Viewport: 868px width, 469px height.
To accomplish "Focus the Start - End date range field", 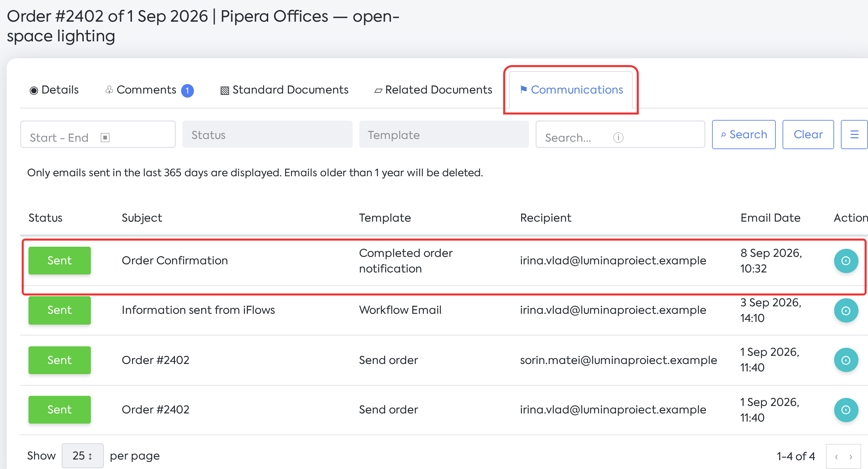I will tap(98, 135).
